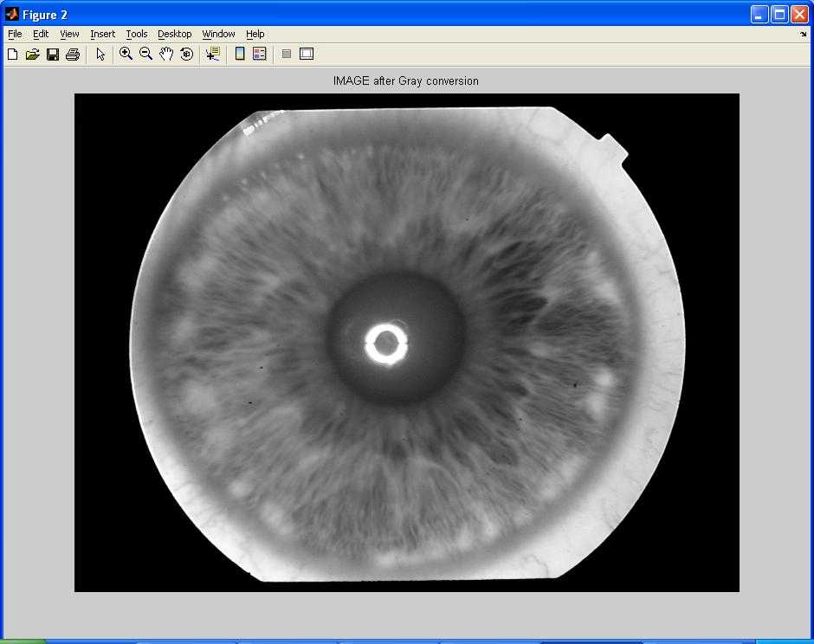The width and height of the screenshot is (814, 644).
Task: Select the Zoom Out magnifier tool
Action: tap(145, 54)
